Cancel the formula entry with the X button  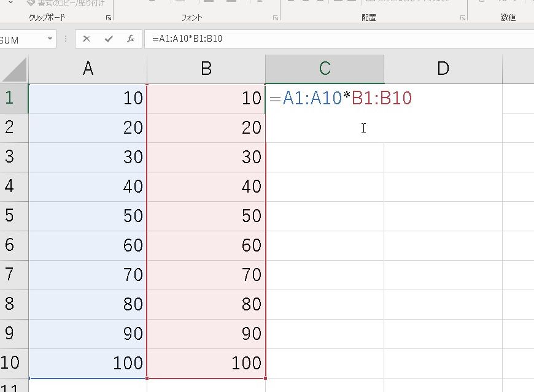click(x=87, y=39)
